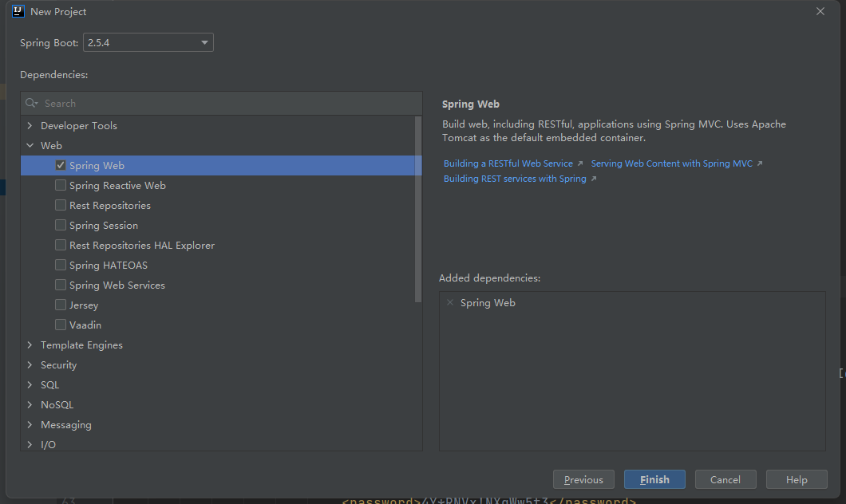Expand the Security category
846x504 pixels.
pyautogui.click(x=30, y=365)
